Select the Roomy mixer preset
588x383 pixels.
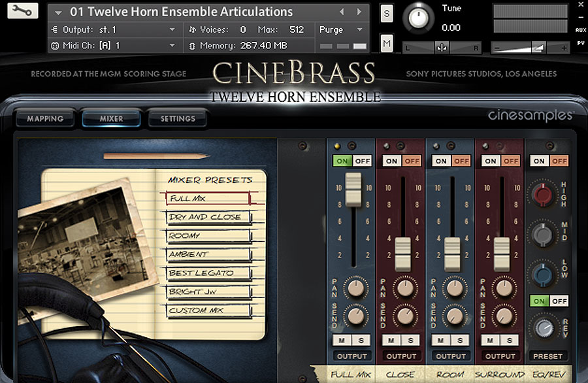pos(208,235)
